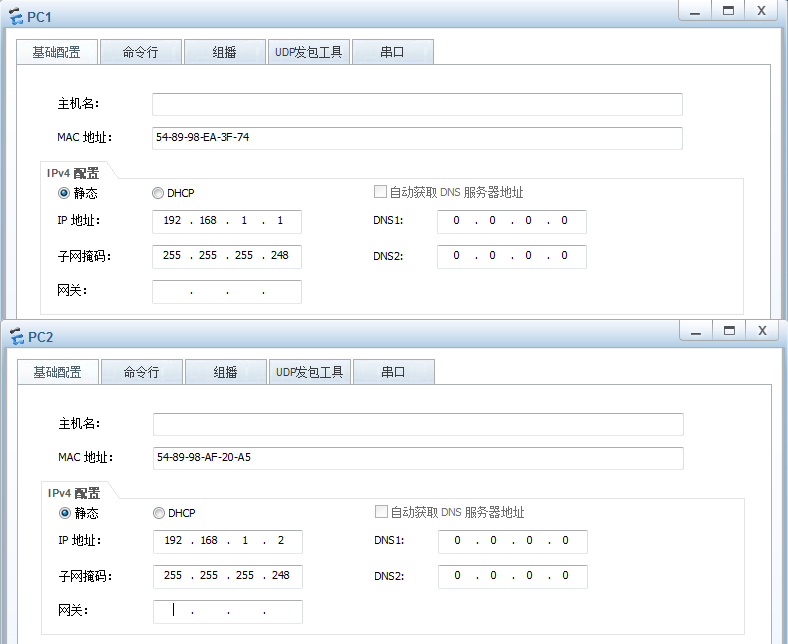Click IPv4 配置 group label in PC1
The image size is (788, 644).
pyautogui.click(x=73, y=173)
